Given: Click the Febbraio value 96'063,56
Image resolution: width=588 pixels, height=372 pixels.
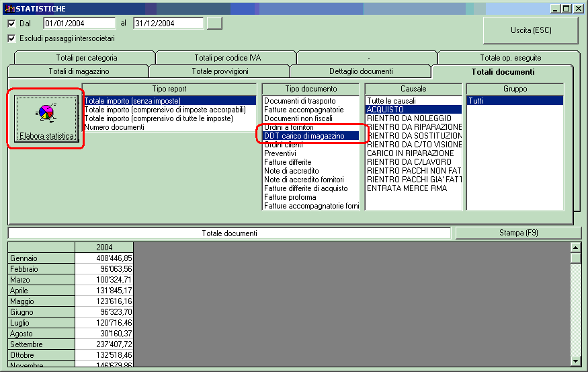Looking at the screenshot, I should tap(104, 269).
